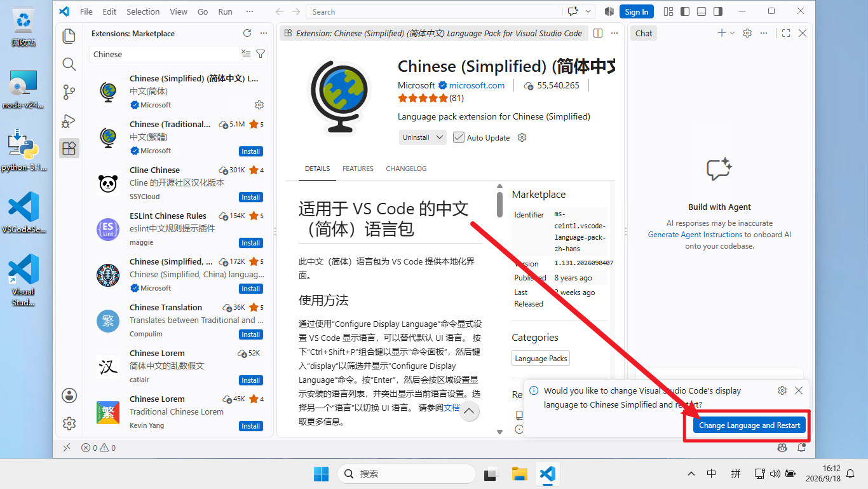Open the Selection menu
868x489 pixels.
(x=143, y=11)
